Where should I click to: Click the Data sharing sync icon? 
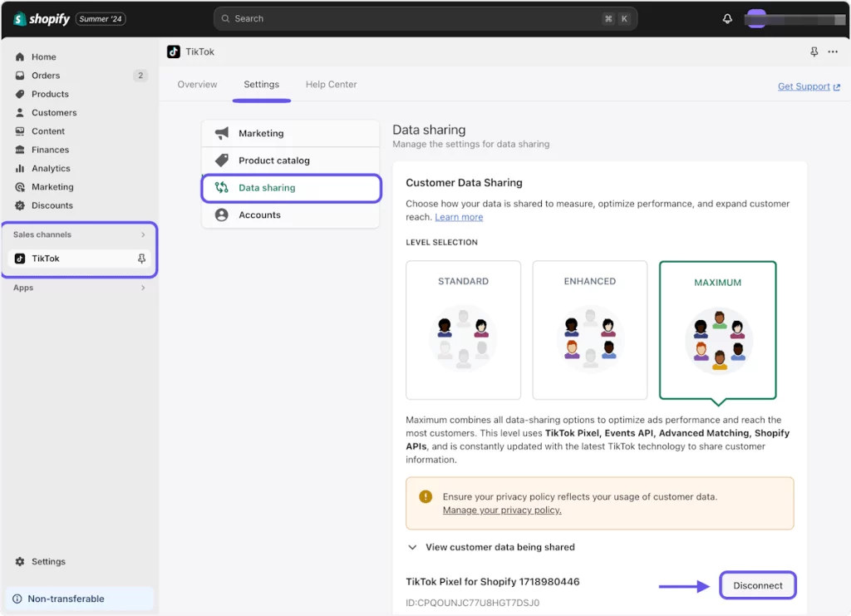(x=221, y=187)
